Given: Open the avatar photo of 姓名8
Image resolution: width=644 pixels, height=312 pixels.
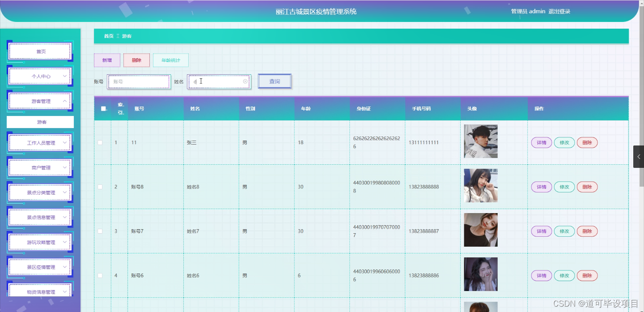Looking at the screenshot, I should pos(481,185).
